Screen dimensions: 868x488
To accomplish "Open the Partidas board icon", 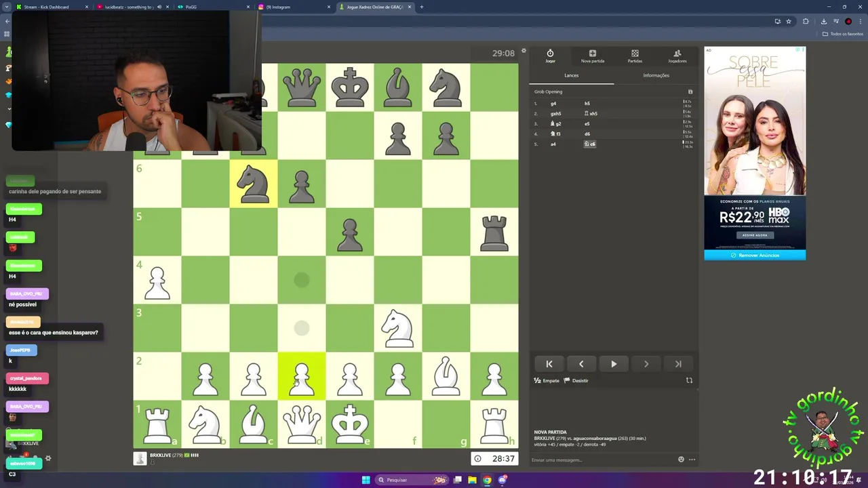I will click(x=635, y=56).
